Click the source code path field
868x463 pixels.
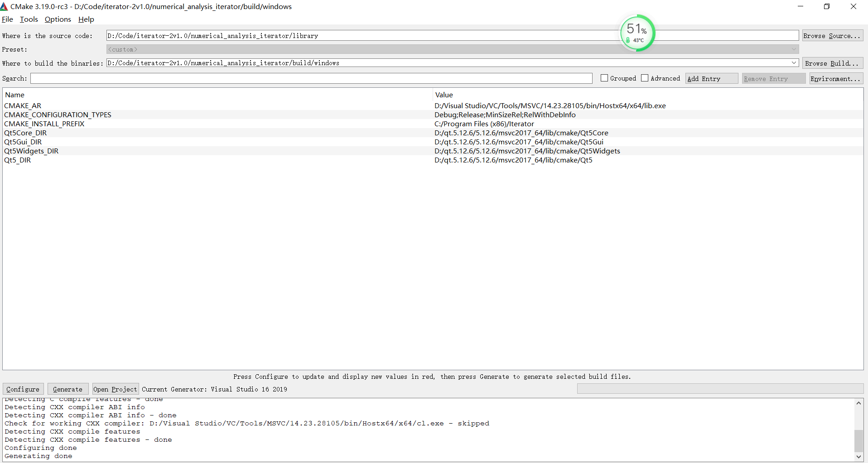tap(452, 35)
